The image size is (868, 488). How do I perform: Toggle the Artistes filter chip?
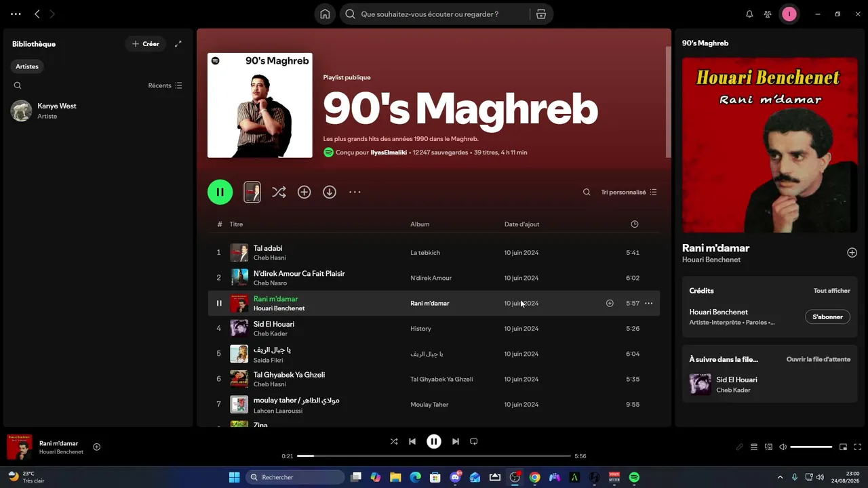pyautogui.click(x=28, y=66)
